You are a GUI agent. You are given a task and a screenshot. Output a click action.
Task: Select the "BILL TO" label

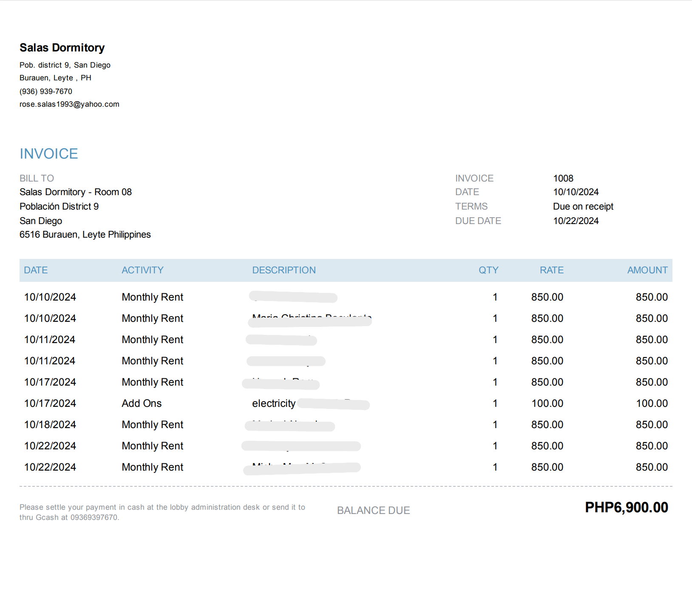pyautogui.click(x=37, y=178)
